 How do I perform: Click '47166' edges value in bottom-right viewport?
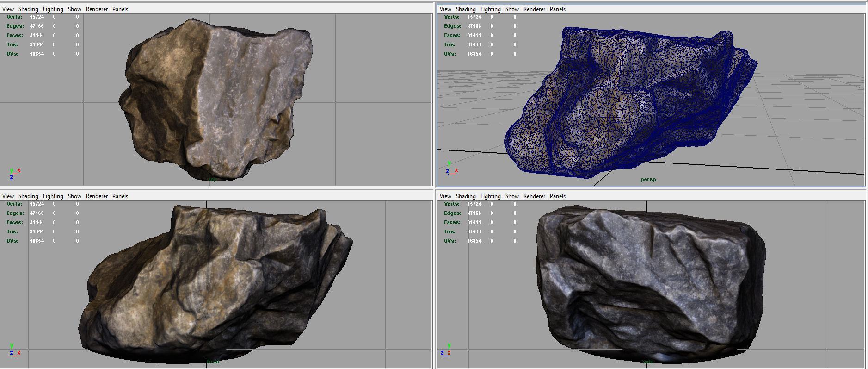pos(474,213)
